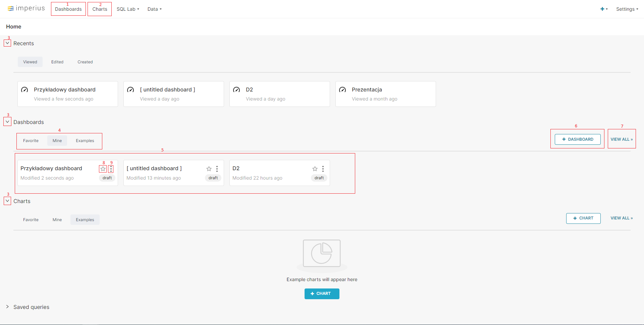Open the SQL Lab dropdown menu
This screenshot has height=325, width=644.
[128, 9]
